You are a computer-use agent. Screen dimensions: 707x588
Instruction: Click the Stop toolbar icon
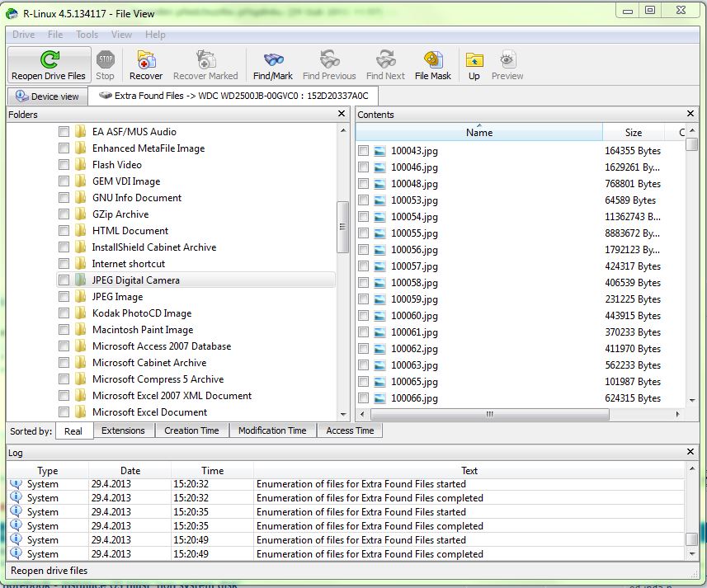tap(106, 59)
